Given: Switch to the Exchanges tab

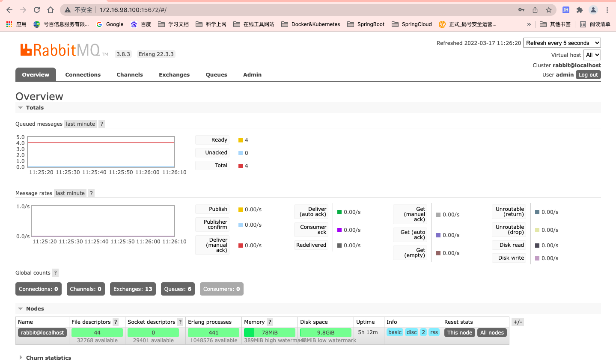Looking at the screenshot, I should click(x=174, y=74).
